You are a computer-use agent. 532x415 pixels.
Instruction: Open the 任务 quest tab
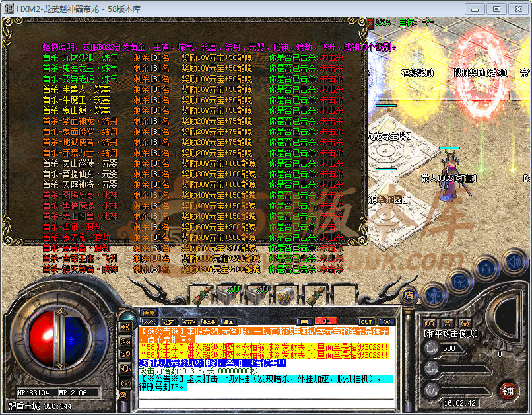pos(149,312)
